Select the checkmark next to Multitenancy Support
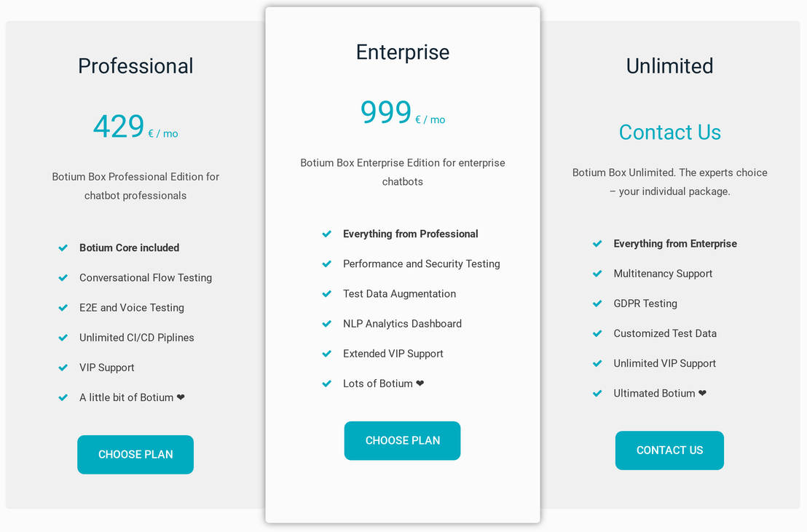Viewport: 807px width, 532px height. 598,273
